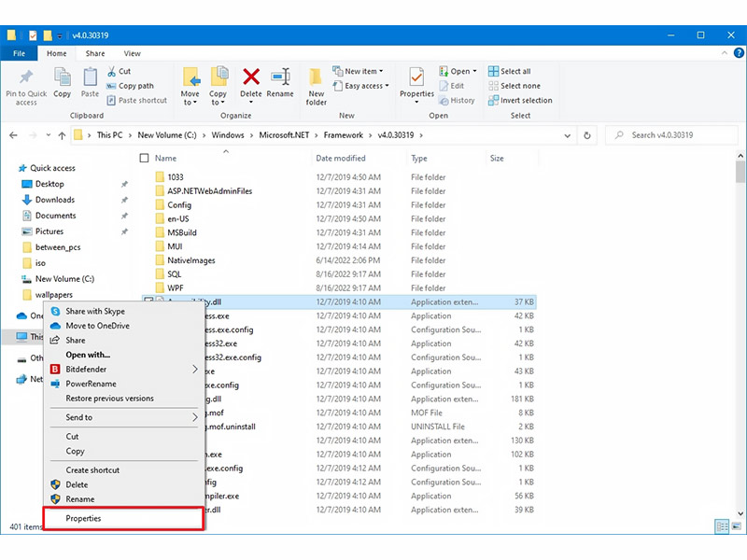
Task: Click the Skype icon in context menu
Action: pyautogui.click(x=56, y=311)
